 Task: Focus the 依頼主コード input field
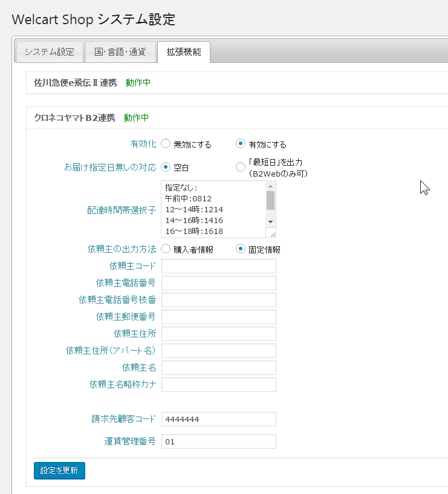click(x=219, y=266)
